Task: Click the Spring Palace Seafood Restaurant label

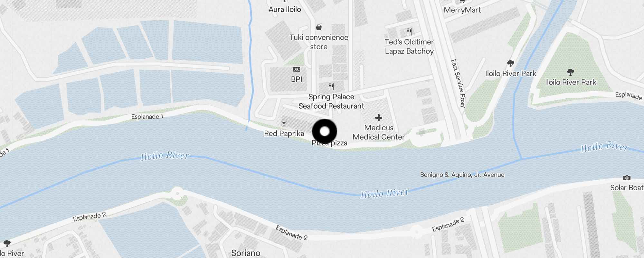Action: [331, 101]
